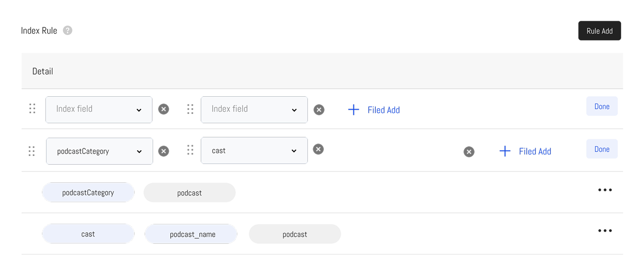
Task: Click Filed Add in the first rule row
Action: [x=374, y=110]
